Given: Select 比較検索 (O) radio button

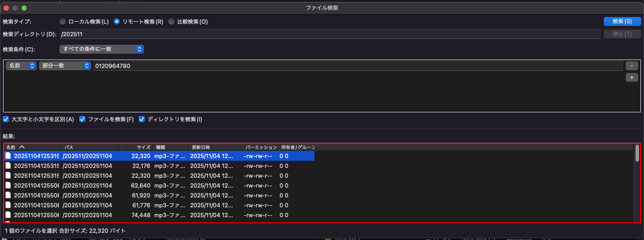Looking at the screenshot, I should [171, 22].
